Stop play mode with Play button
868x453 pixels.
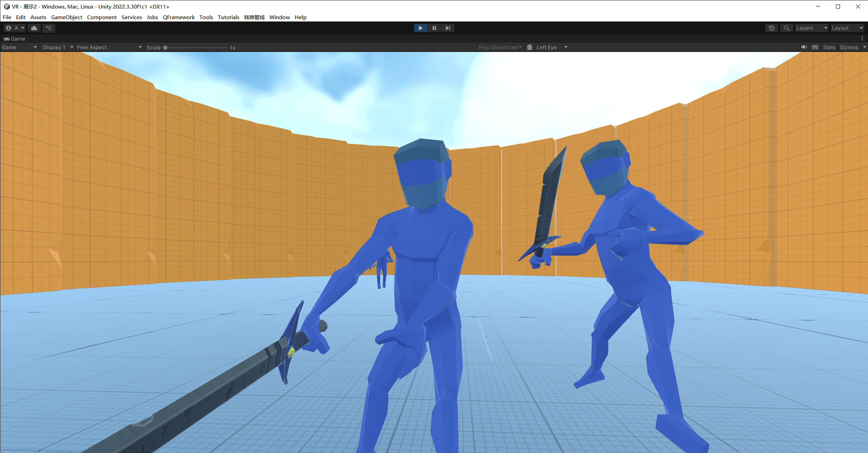(x=420, y=28)
